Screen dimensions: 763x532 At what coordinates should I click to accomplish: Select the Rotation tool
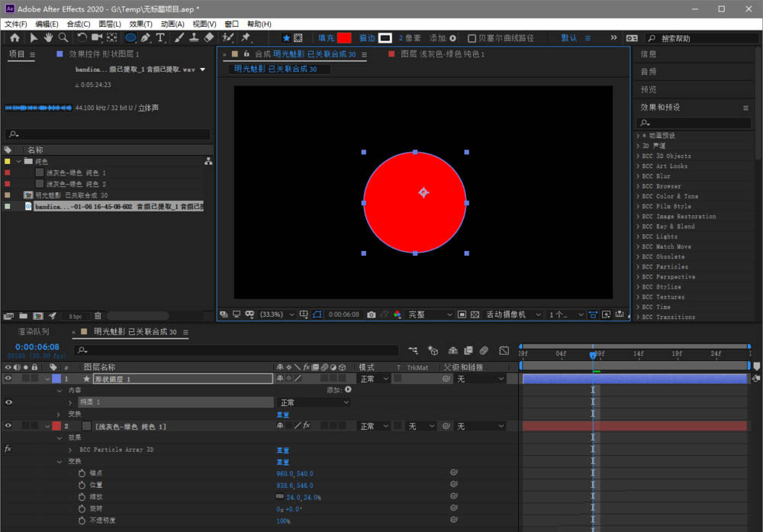pyautogui.click(x=82, y=37)
